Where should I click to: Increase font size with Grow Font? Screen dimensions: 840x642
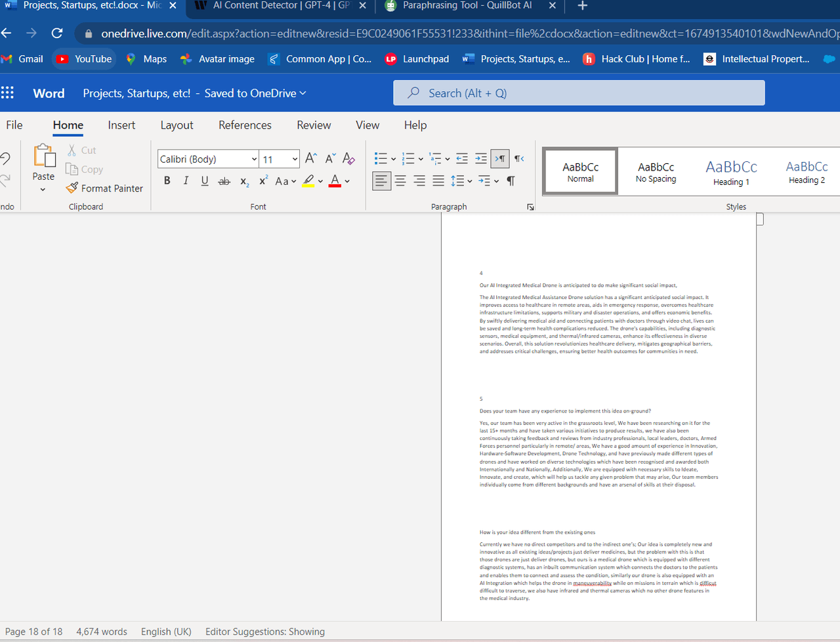coord(311,159)
